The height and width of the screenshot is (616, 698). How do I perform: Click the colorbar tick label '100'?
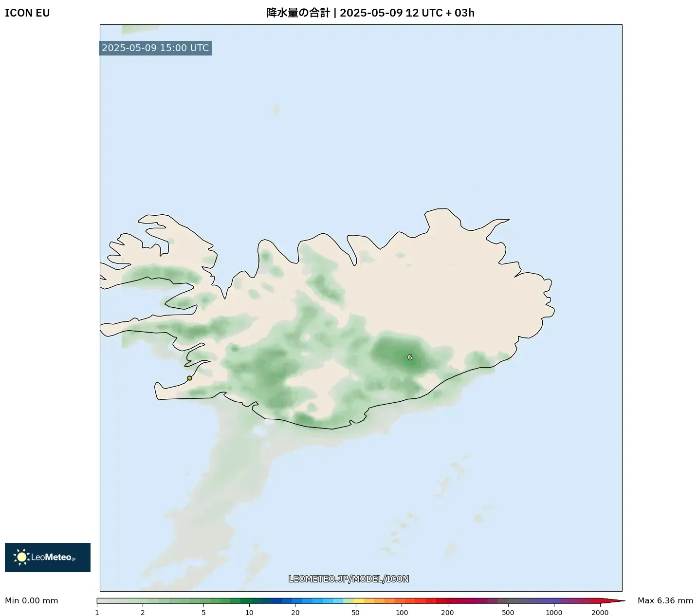402,613
